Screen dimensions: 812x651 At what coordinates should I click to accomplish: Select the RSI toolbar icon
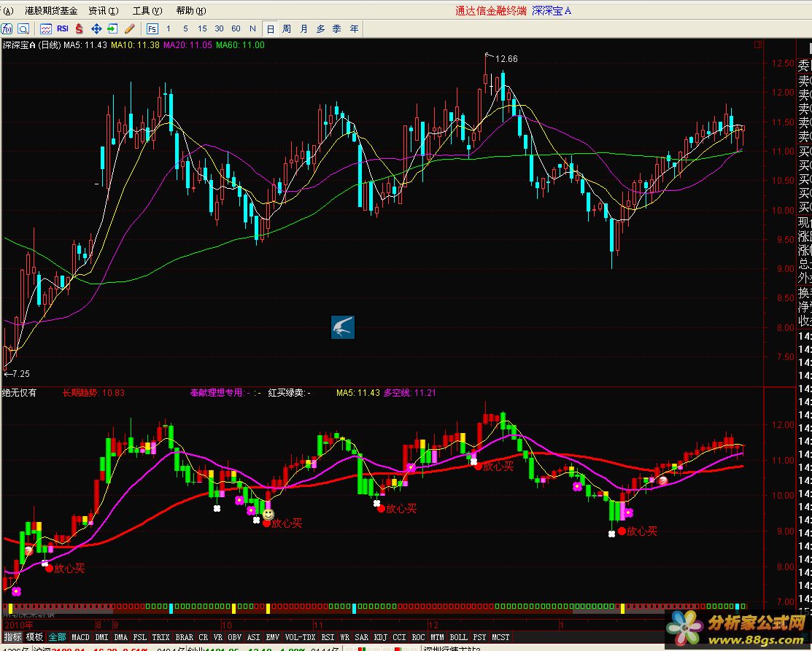(63, 29)
